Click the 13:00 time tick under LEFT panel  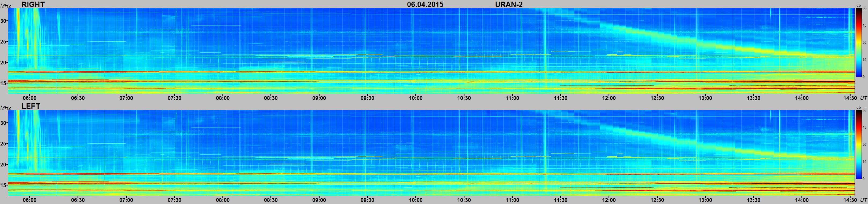pyautogui.click(x=705, y=200)
